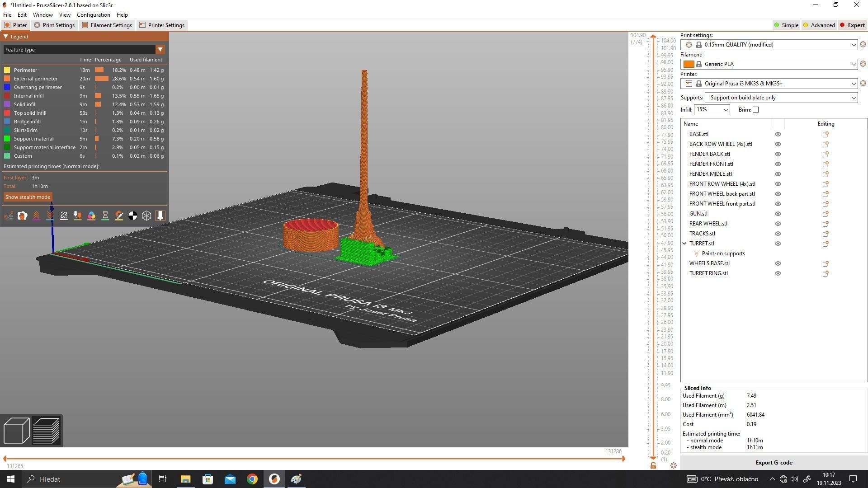Switch to Advanced mode
Image resolution: width=868 pixels, height=488 pixels.
[819, 25]
